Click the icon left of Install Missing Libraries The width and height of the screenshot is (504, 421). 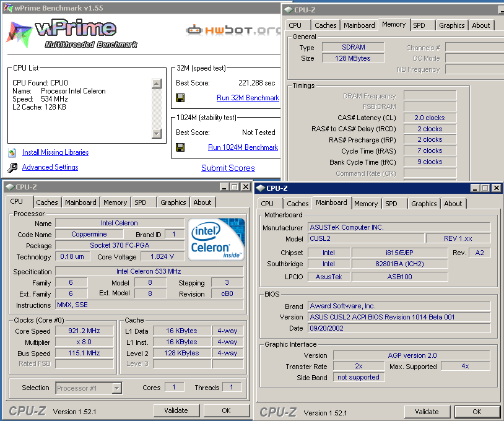point(12,152)
